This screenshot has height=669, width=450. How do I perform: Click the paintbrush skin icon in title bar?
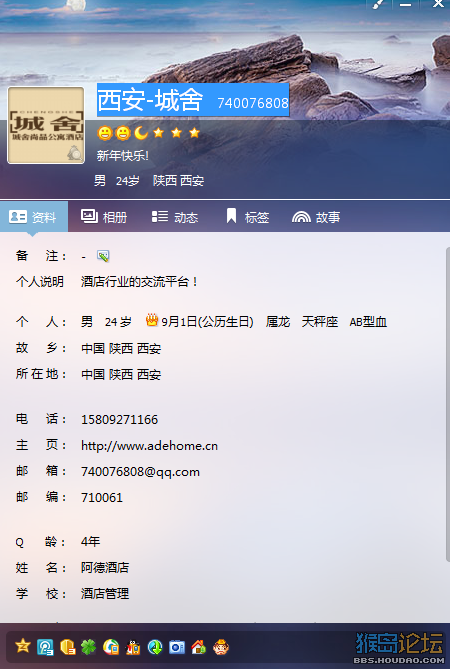pyautogui.click(x=378, y=4)
